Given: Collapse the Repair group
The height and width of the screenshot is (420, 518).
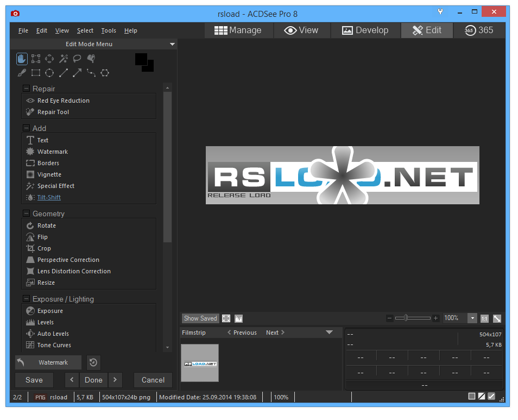Looking at the screenshot, I should click(x=27, y=89).
